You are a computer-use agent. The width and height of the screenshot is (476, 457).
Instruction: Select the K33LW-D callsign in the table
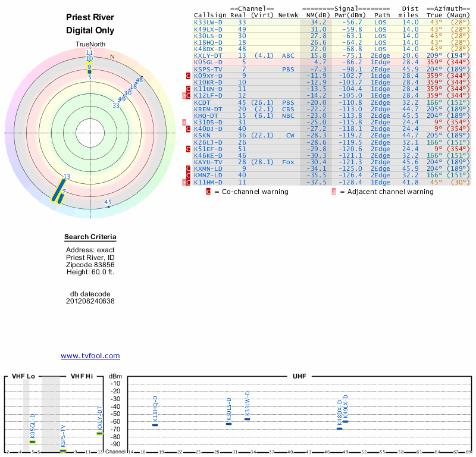(x=208, y=22)
